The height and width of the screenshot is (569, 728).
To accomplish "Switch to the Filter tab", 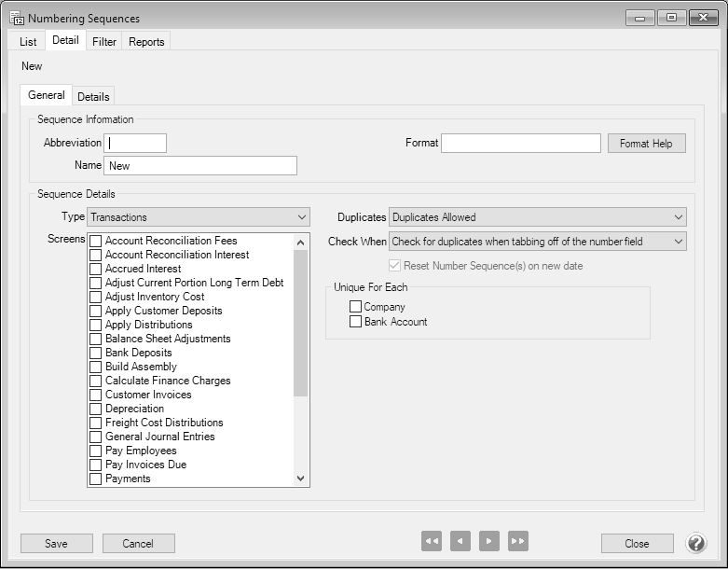I will [x=104, y=42].
